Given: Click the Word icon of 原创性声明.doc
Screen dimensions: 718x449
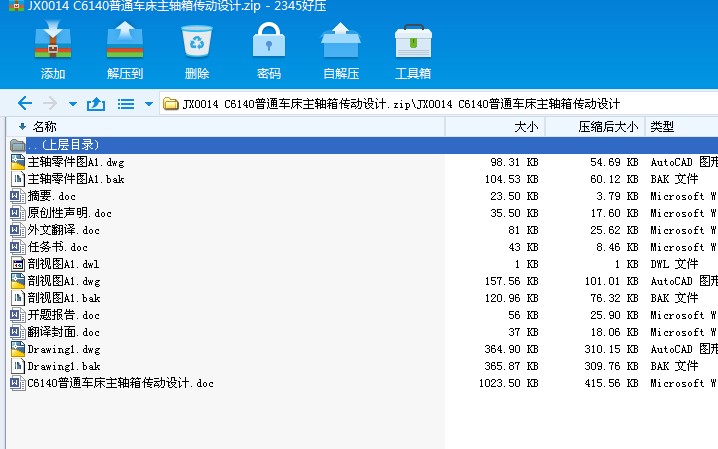Looking at the screenshot, I should point(17,213).
